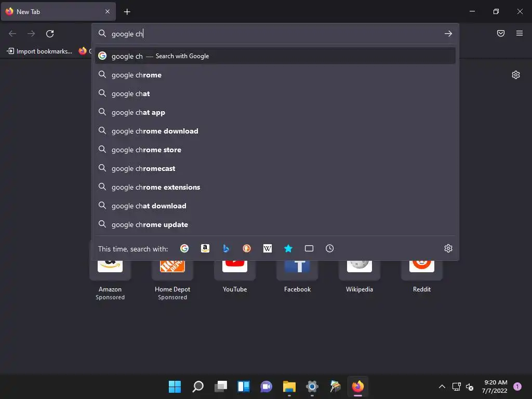The width and height of the screenshot is (532, 399).
Task: Open the Home Depot sponsored shortcut
Action: click(x=172, y=280)
